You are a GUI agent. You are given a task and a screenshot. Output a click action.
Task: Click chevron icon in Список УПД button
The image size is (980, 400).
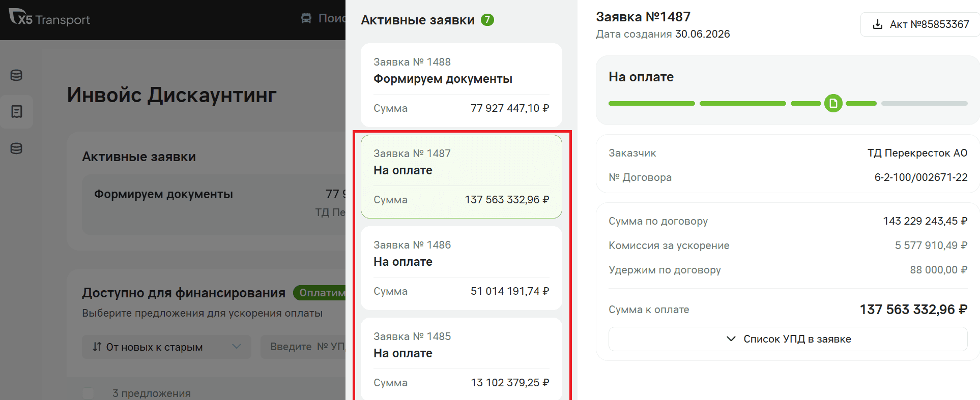pyautogui.click(x=731, y=339)
